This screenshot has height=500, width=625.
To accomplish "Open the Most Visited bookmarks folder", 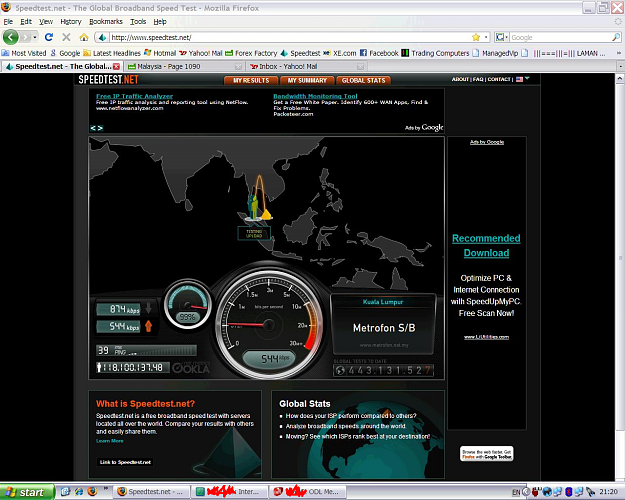I will point(24,53).
